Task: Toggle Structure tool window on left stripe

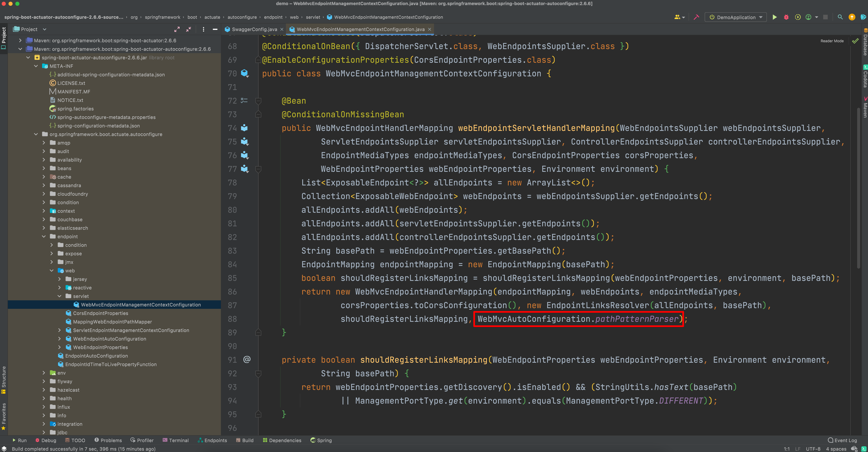Action: tap(4, 379)
